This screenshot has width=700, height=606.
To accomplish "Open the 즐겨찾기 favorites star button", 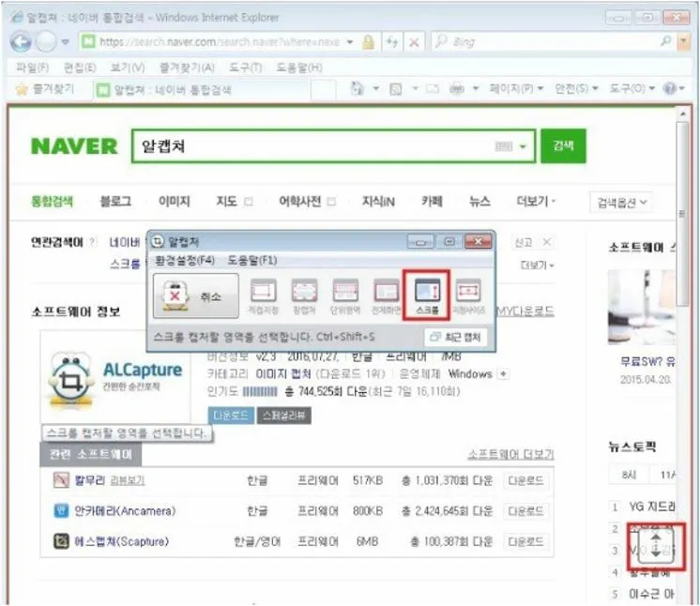I will tap(45, 89).
